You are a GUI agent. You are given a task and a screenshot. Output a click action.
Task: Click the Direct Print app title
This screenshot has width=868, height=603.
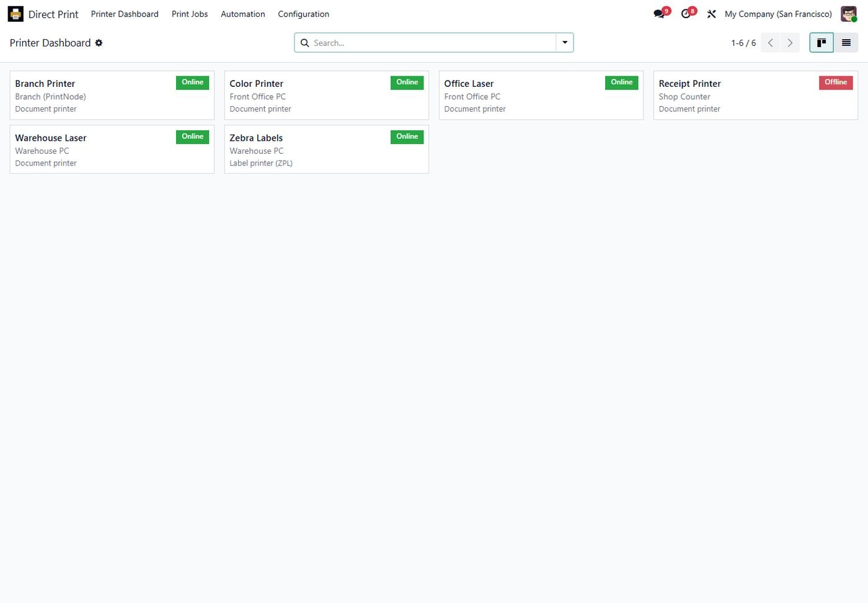[53, 14]
